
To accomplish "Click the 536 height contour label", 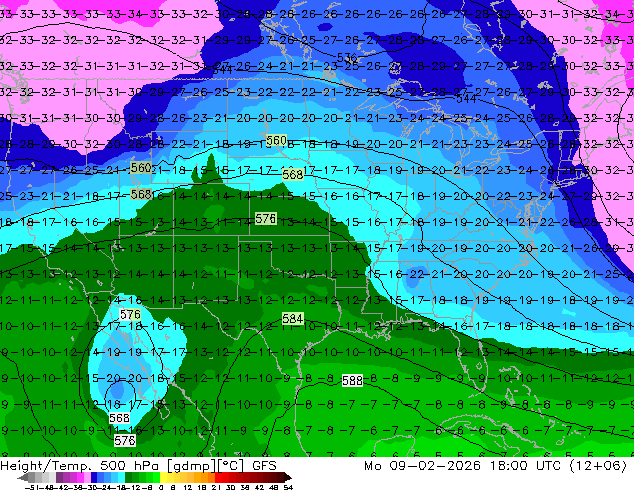I will (x=347, y=57).
